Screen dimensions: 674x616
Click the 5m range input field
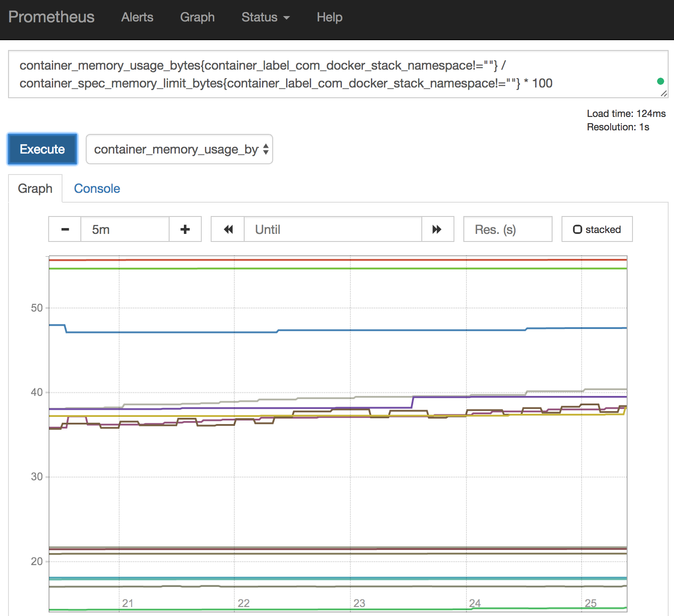coord(125,229)
